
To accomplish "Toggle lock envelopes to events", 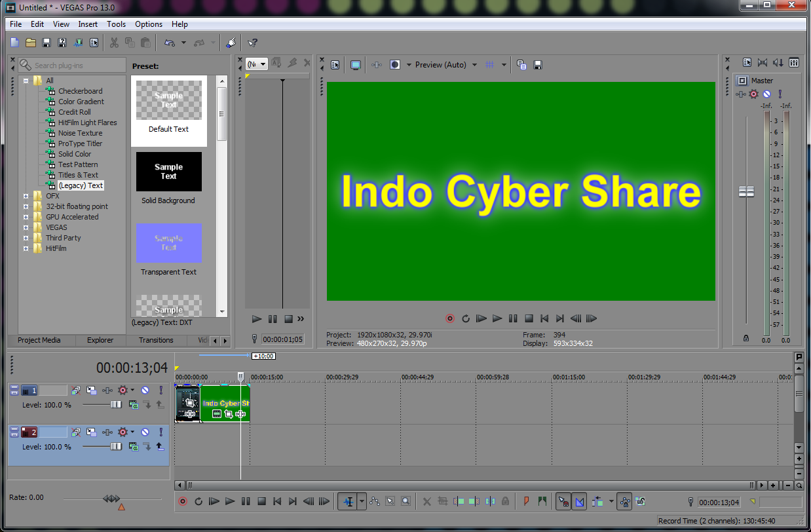I will [x=624, y=502].
